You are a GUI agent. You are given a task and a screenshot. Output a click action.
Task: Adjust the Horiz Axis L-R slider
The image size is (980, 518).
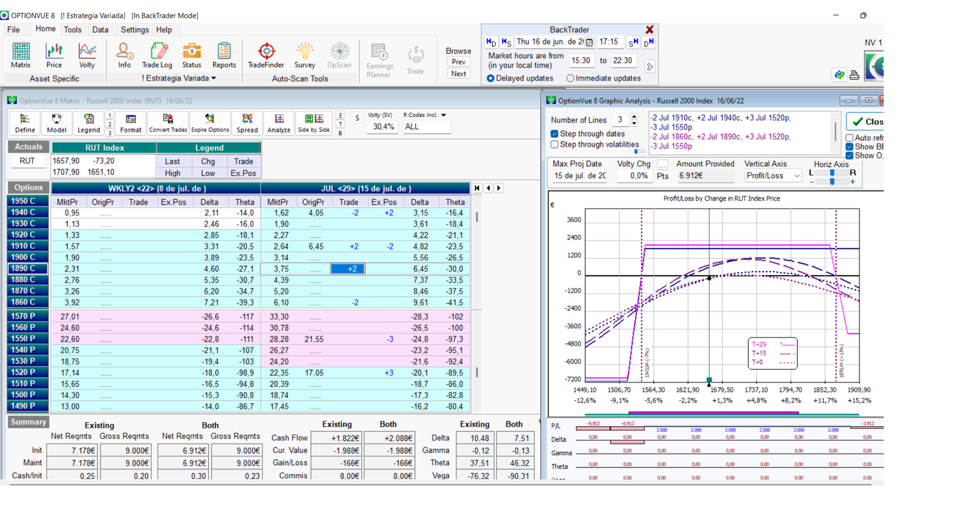pos(832,173)
